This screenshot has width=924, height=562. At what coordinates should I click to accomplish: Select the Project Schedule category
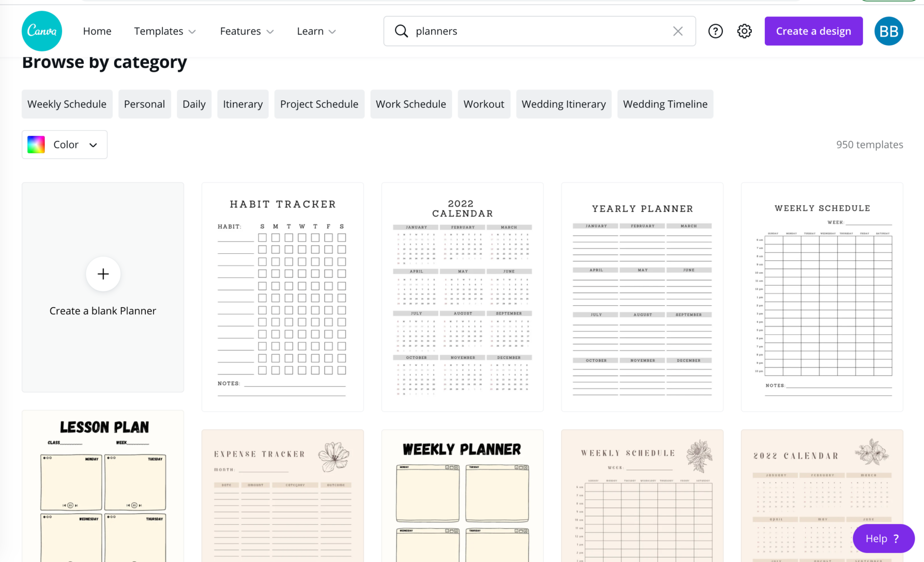pyautogui.click(x=319, y=104)
